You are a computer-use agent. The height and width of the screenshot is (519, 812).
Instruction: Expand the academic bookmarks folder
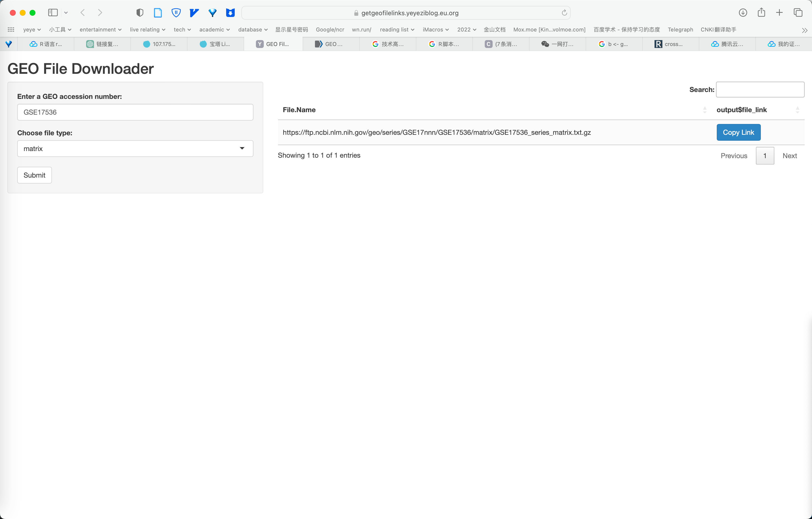click(x=215, y=30)
